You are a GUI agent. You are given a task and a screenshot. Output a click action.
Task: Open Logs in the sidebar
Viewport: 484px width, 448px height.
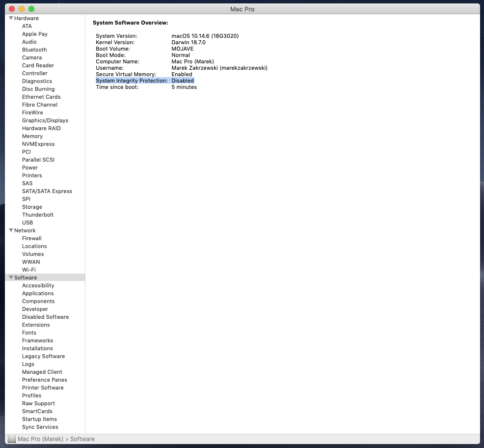(x=28, y=364)
